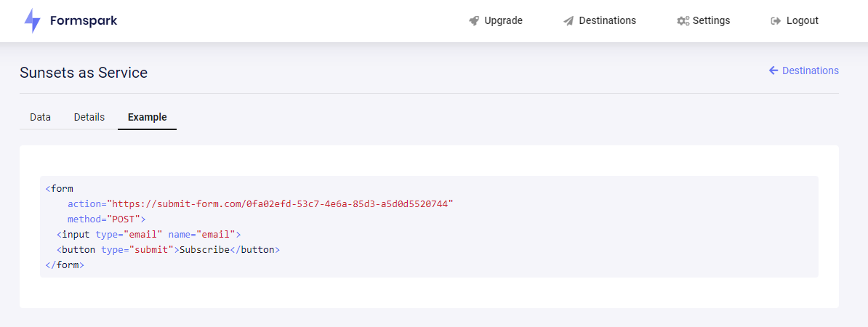Image resolution: width=868 pixels, height=327 pixels.
Task: Click the paper plane icon beside Destinations
Action: click(568, 21)
